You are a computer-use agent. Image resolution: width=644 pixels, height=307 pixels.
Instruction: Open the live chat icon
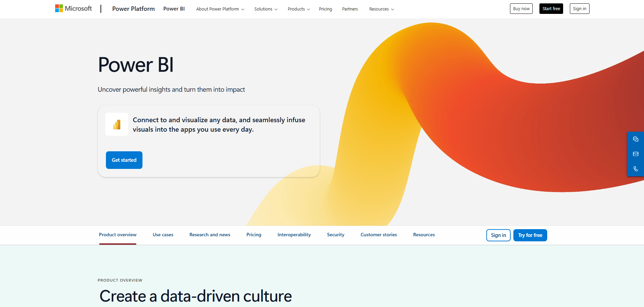[x=636, y=139]
